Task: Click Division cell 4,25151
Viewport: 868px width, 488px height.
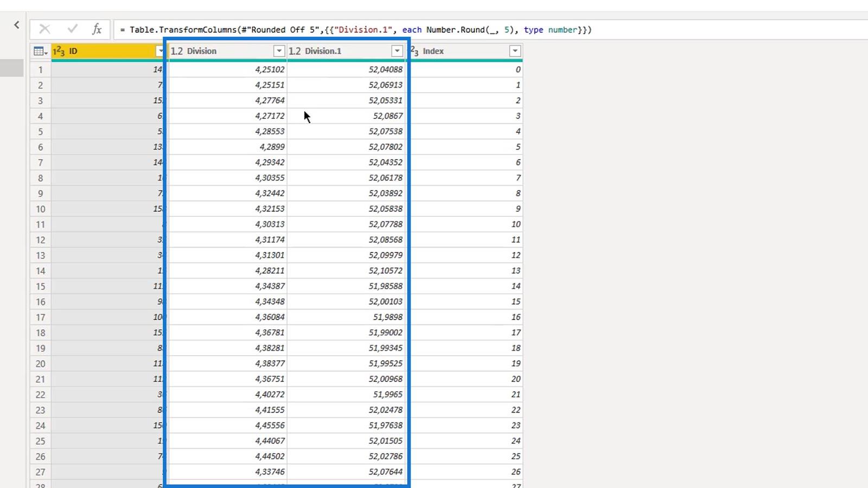Action: pos(228,85)
